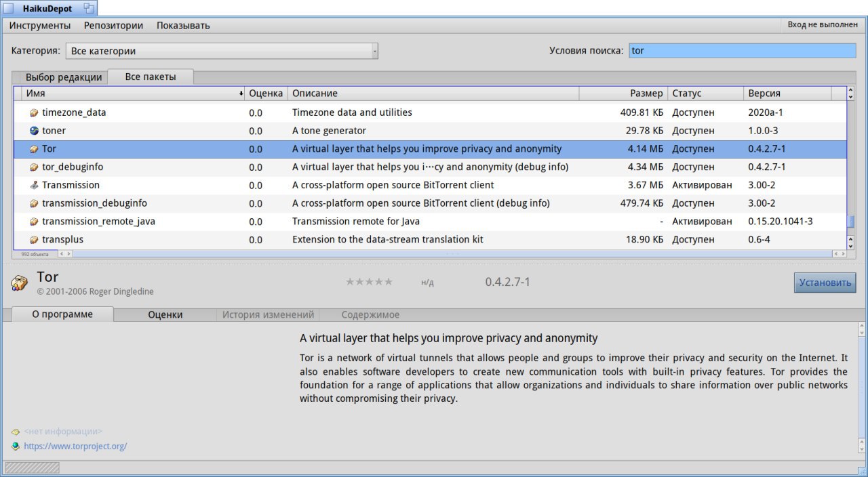Click the progress bar in bottom status area
The image size is (868, 477).
32,468
